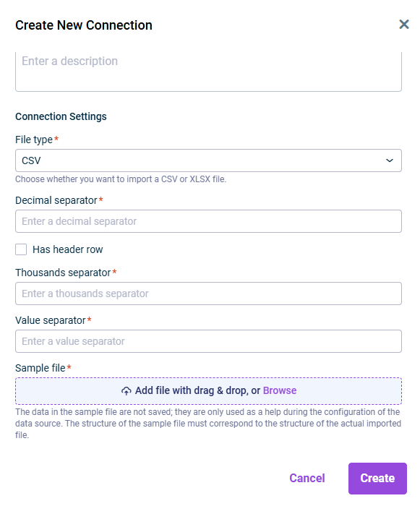Click the 'Decimal separator' label
This screenshot has width=420, height=514.
click(x=56, y=200)
